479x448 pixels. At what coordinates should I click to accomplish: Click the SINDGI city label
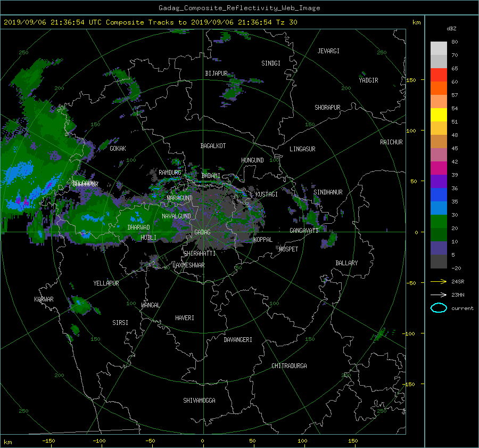pyautogui.click(x=271, y=63)
